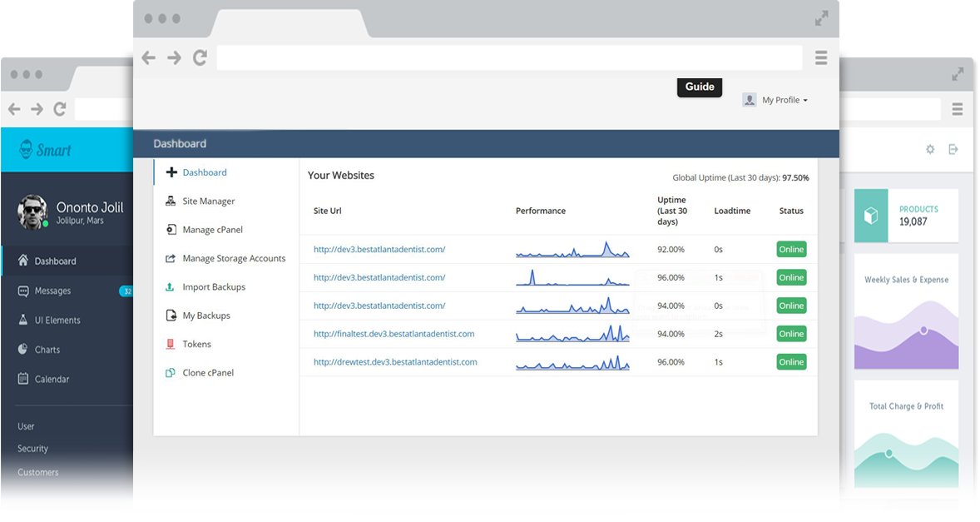
Task: Open the drewtest.dev3.bestatlantadentist.com link
Action: 395,362
